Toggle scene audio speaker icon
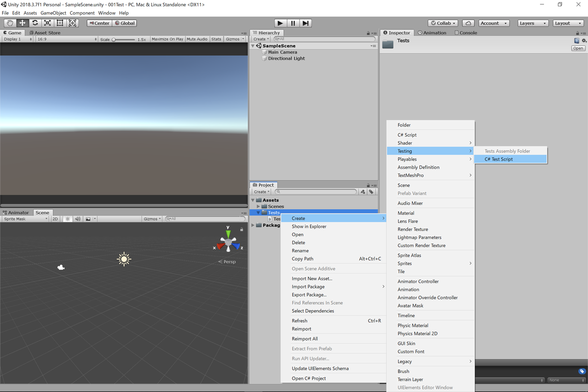 coord(77,219)
